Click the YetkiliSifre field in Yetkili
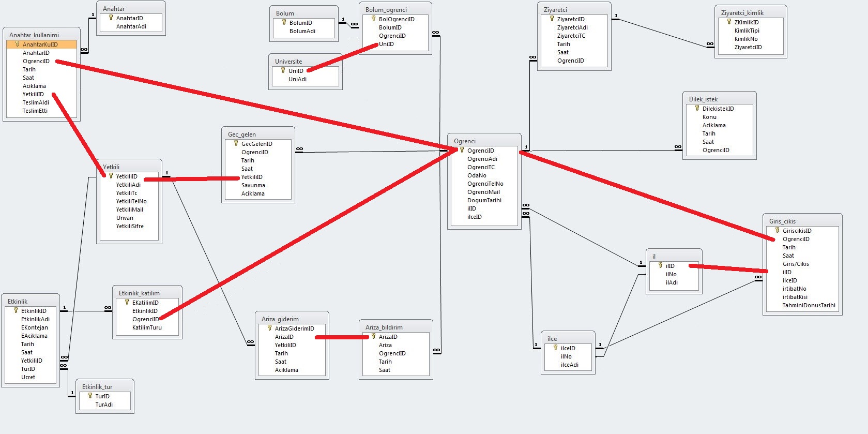Screen dimensions: 868x434 point(130,226)
